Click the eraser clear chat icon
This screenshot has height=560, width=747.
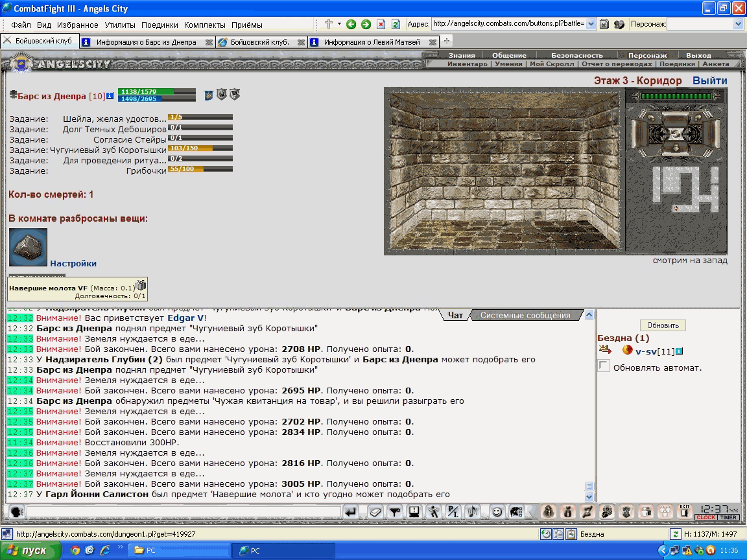[x=375, y=512]
